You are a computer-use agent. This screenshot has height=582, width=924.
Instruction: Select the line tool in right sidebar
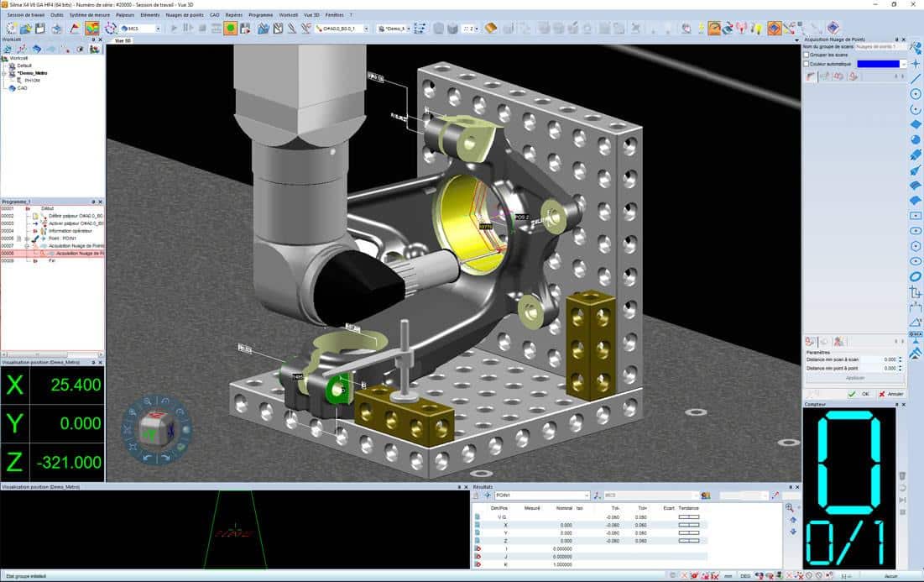point(915,78)
